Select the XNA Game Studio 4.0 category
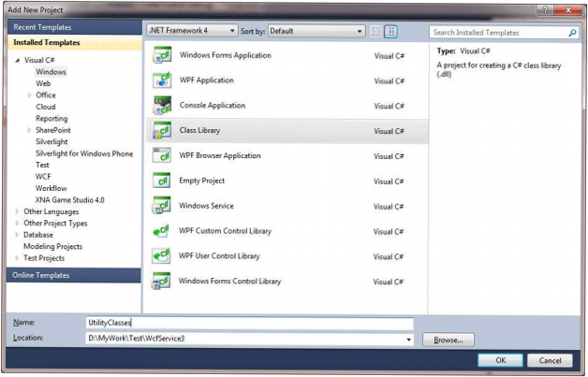This screenshot has height=377, width=588. tap(69, 200)
